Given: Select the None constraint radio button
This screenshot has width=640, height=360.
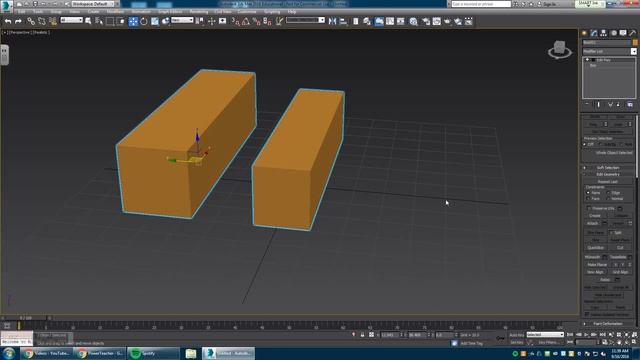Looking at the screenshot, I should tap(588, 193).
